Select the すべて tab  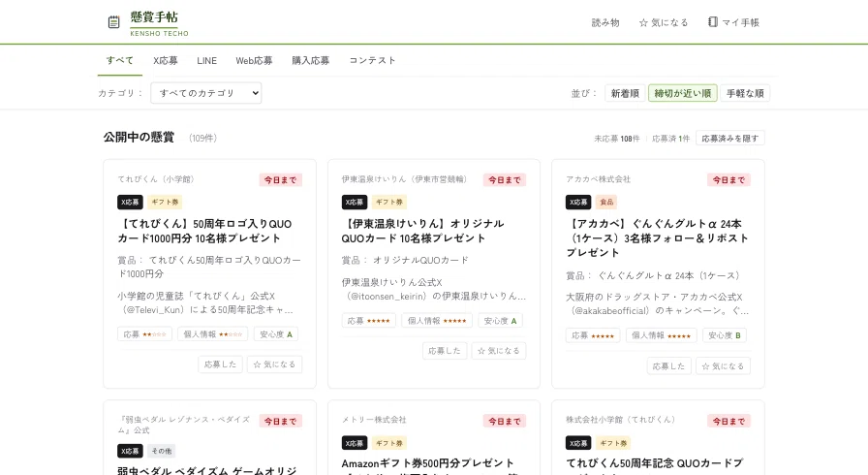(120, 60)
